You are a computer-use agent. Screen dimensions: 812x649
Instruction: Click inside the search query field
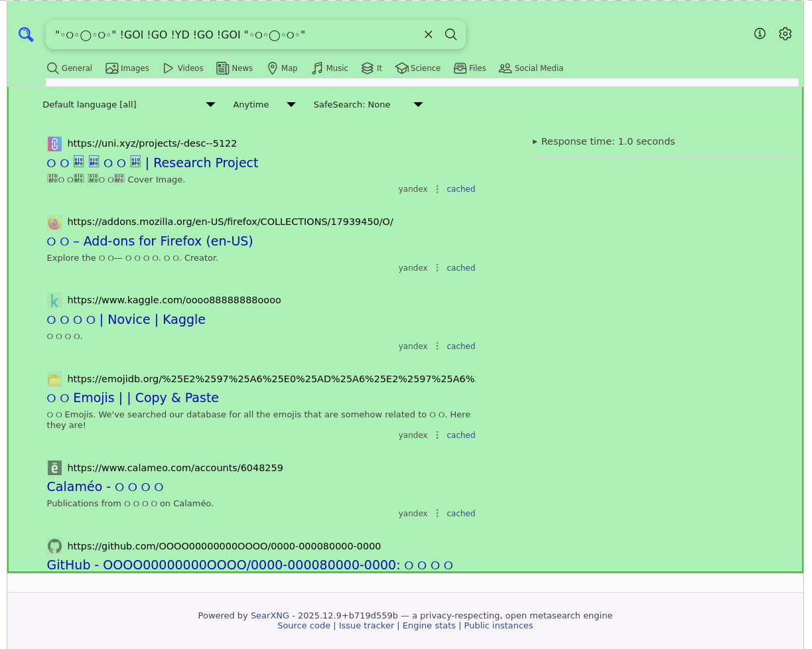point(232,35)
